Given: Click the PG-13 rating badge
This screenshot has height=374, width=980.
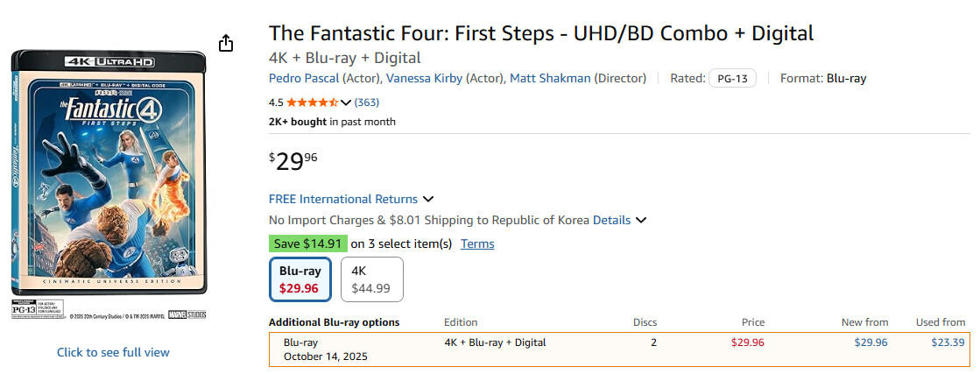Looking at the screenshot, I should tap(732, 78).
